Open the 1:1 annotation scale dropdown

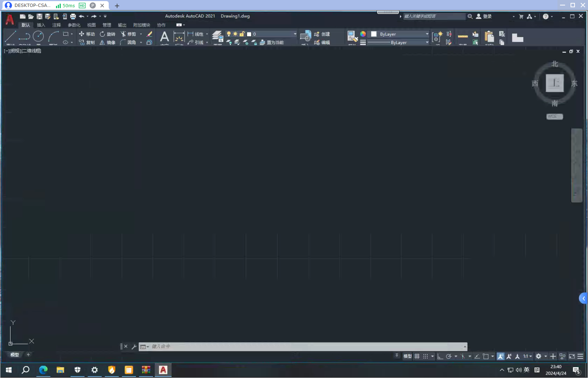pos(528,357)
